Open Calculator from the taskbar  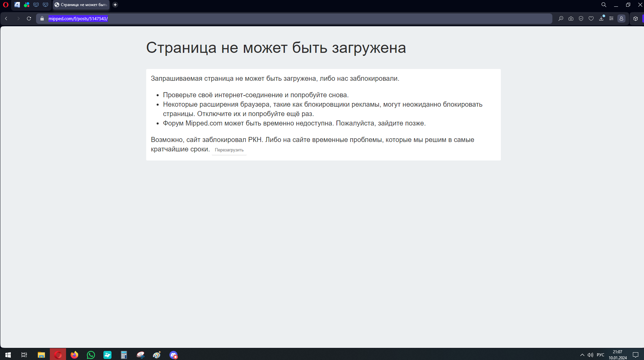(x=124, y=355)
